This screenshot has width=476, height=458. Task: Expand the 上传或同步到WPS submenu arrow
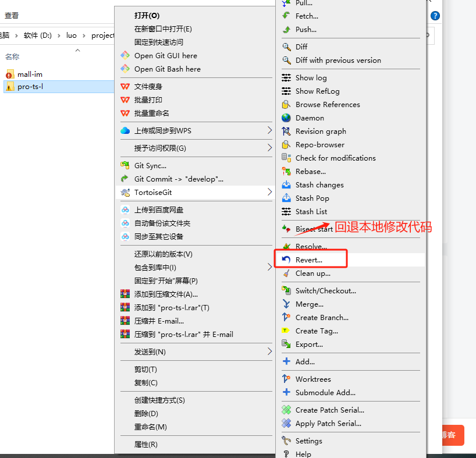pyautogui.click(x=269, y=130)
